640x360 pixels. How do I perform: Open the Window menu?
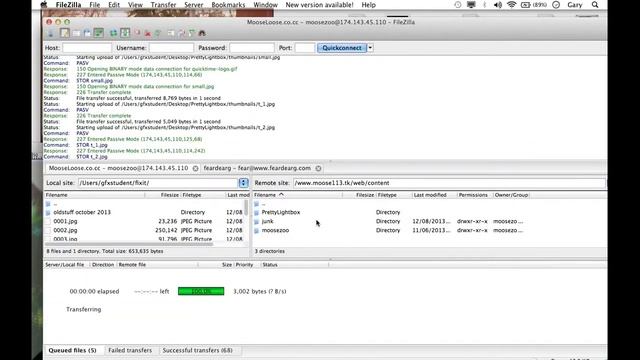(x=265, y=5)
